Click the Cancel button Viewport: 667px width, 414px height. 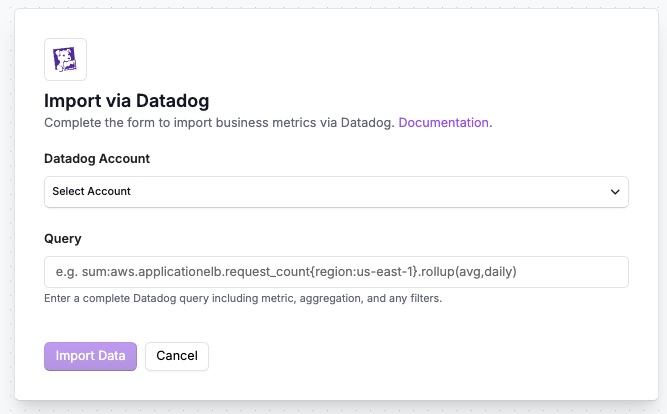[177, 356]
